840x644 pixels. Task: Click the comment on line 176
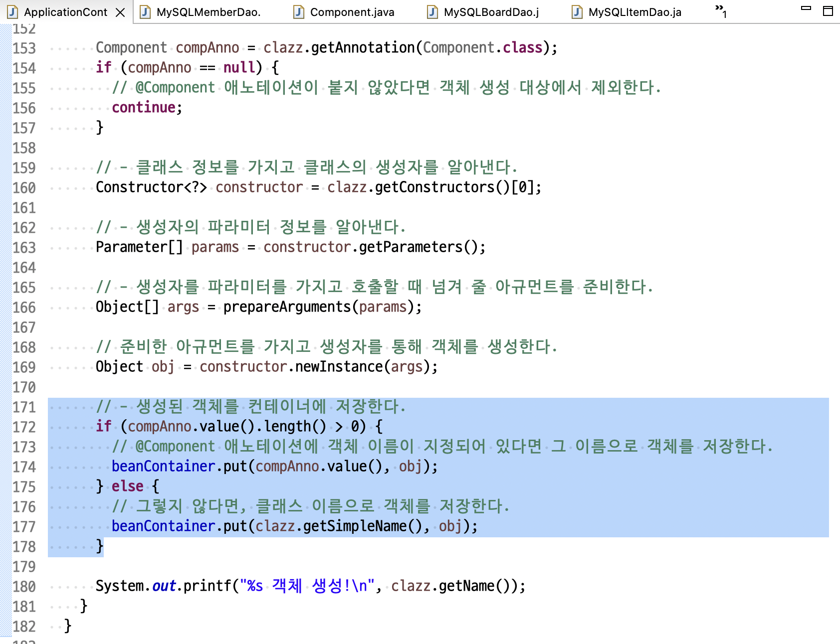pos(311,506)
